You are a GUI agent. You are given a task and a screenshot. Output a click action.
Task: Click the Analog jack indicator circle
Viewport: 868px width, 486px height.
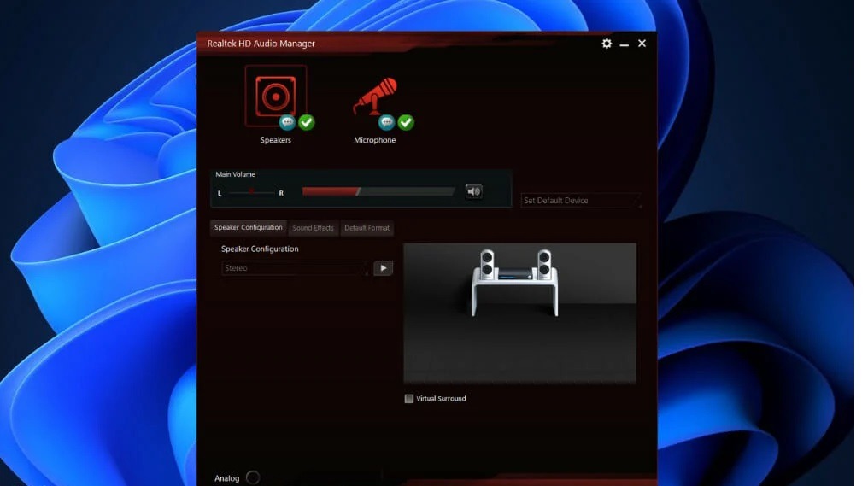(x=253, y=477)
